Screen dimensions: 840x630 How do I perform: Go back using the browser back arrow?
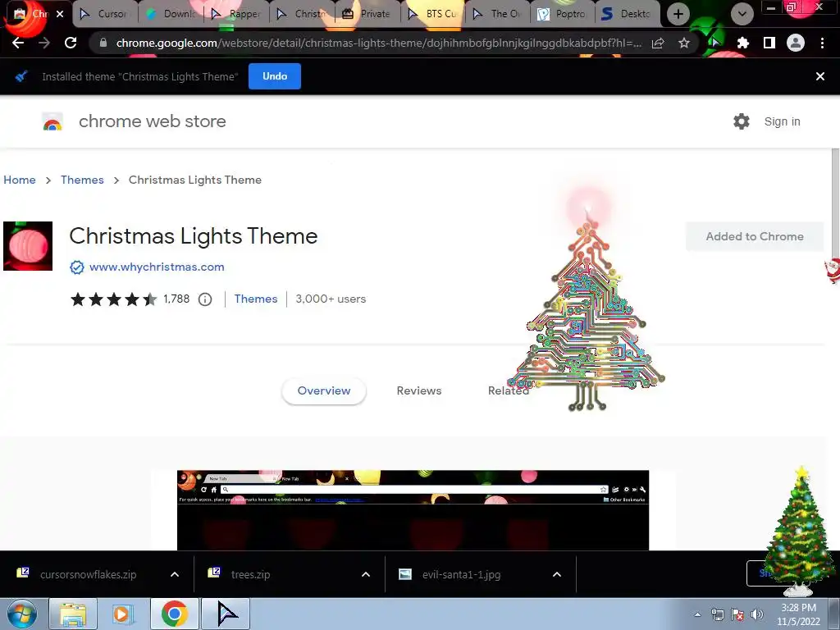pyautogui.click(x=18, y=43)
